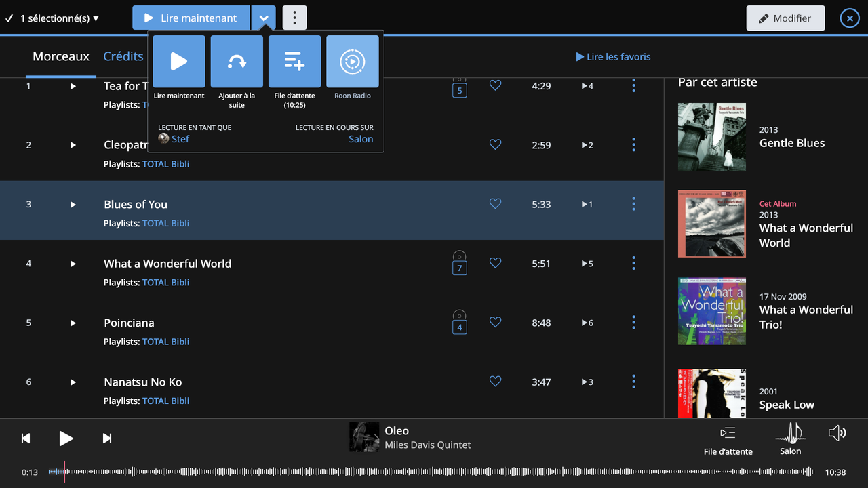868x488 pixels.
Task: Open TOTAL Bibli playlist under Blues of You
Action: click(x=165, y=223)
